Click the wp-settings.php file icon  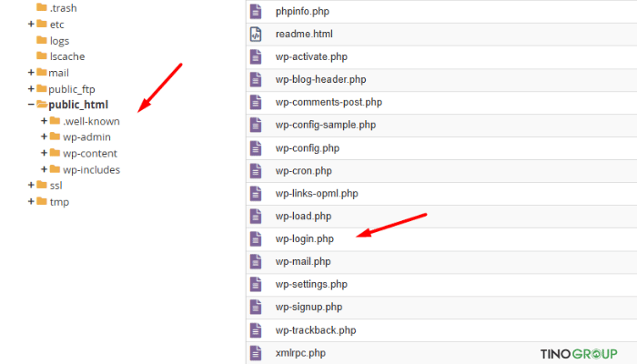[x=256, y=284]
